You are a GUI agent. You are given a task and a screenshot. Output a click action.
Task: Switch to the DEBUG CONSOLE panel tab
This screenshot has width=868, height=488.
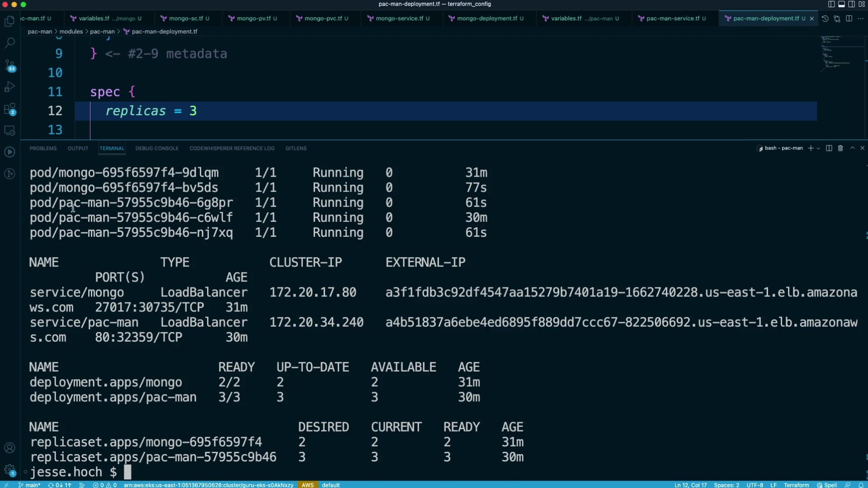pyautogui.click(x=157, y=148)
